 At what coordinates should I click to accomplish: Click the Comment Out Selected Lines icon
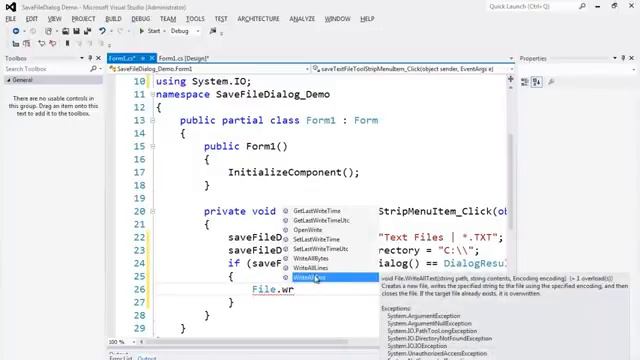[41, 43]
